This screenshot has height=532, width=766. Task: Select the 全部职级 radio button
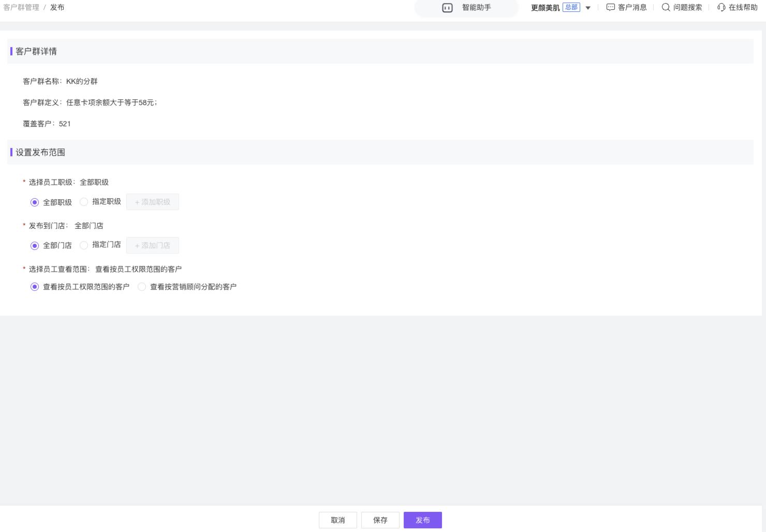[x=35, y=202]
